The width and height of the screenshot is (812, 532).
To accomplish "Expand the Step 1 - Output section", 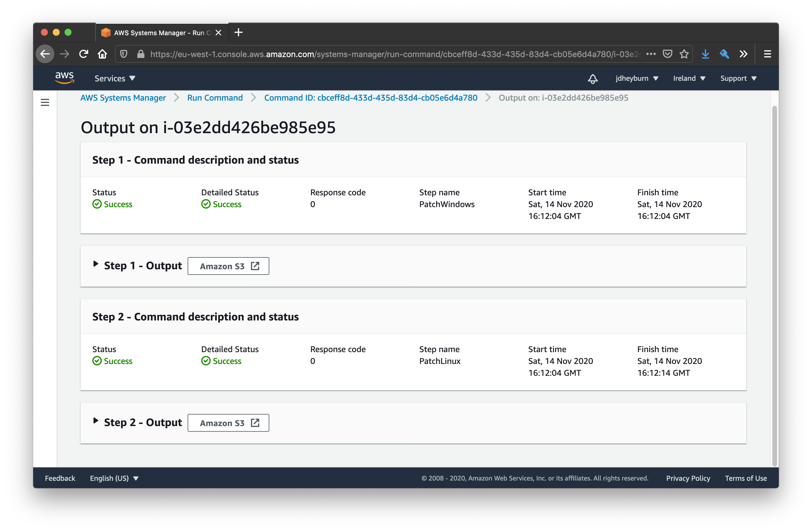I will coord(97,265).
